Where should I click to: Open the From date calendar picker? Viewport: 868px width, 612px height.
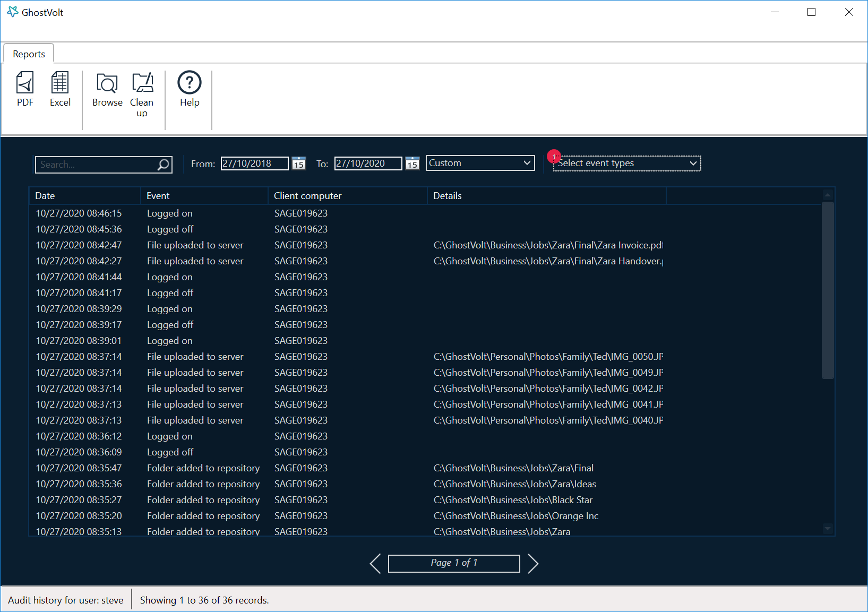(x=299, y=163)
